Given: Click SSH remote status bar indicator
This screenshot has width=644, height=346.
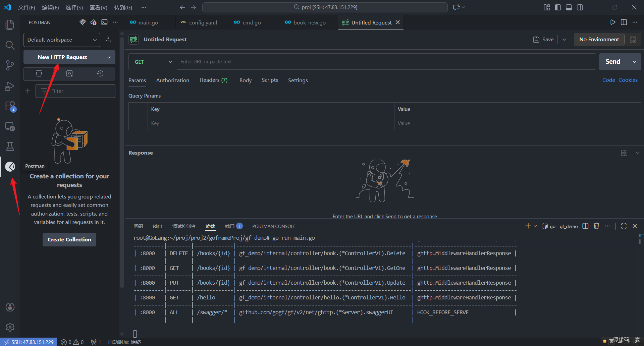Looking at the screenshot, I should pos(29,342).
